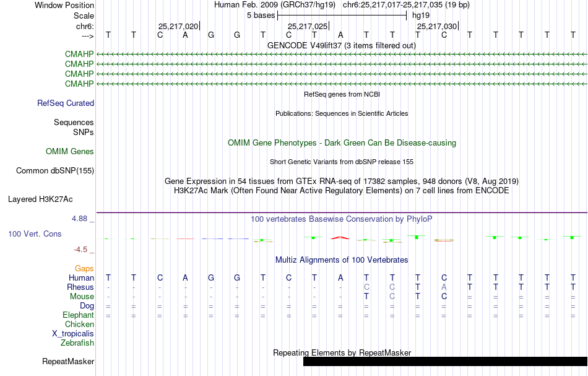Click the Publications Sequences in Articles title
This screenshot has height=376, width=588.
pos(342,114)
